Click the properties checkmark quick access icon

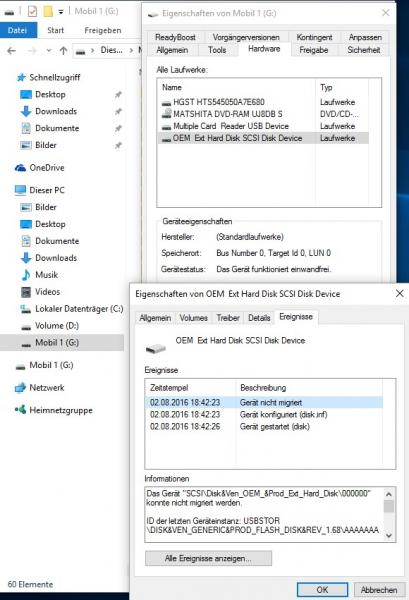click(x=33, y=11)
